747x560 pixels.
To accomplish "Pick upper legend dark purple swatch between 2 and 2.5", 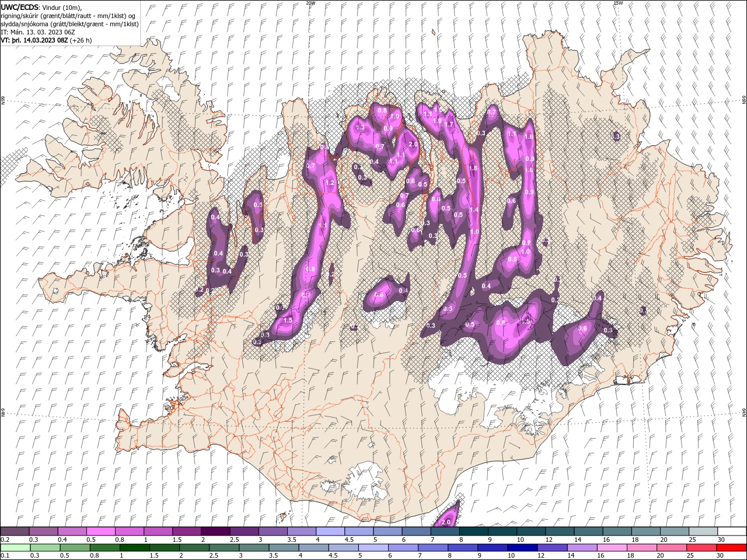I will click(x=215, y=531).
